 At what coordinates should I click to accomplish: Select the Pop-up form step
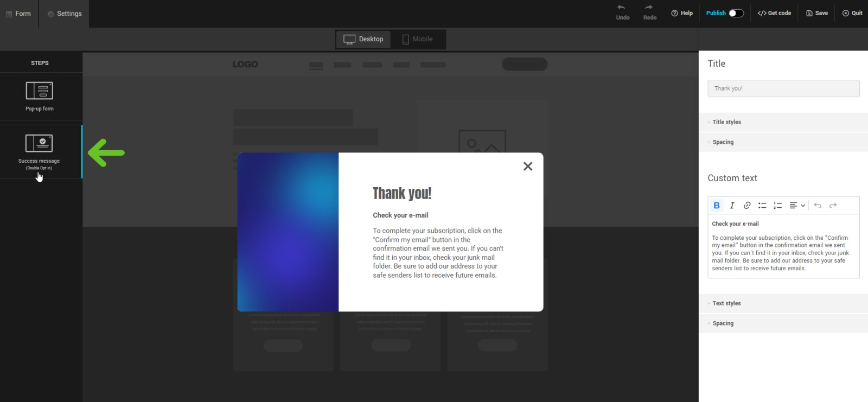coord(40,96)
